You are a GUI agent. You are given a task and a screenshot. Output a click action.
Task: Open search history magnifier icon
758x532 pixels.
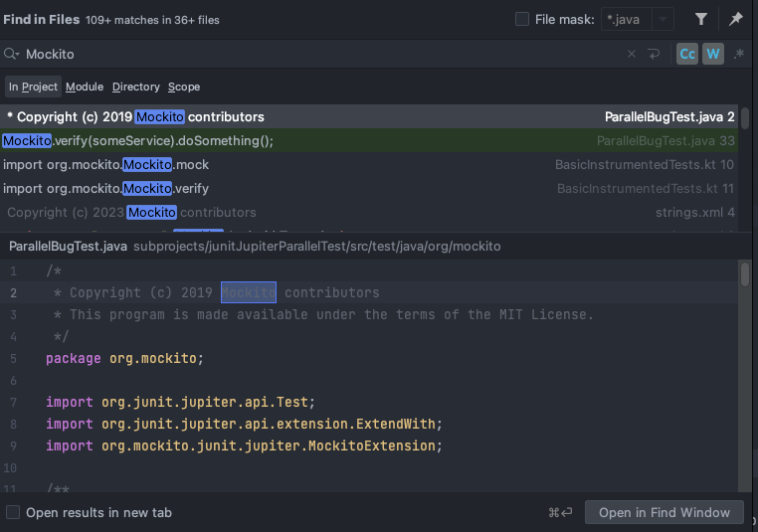[11, 54]
